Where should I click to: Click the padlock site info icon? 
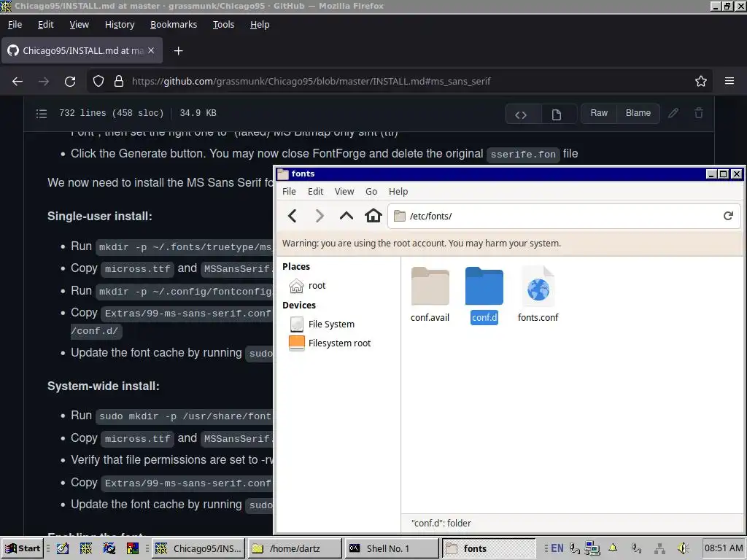click(x=119, y=82)
